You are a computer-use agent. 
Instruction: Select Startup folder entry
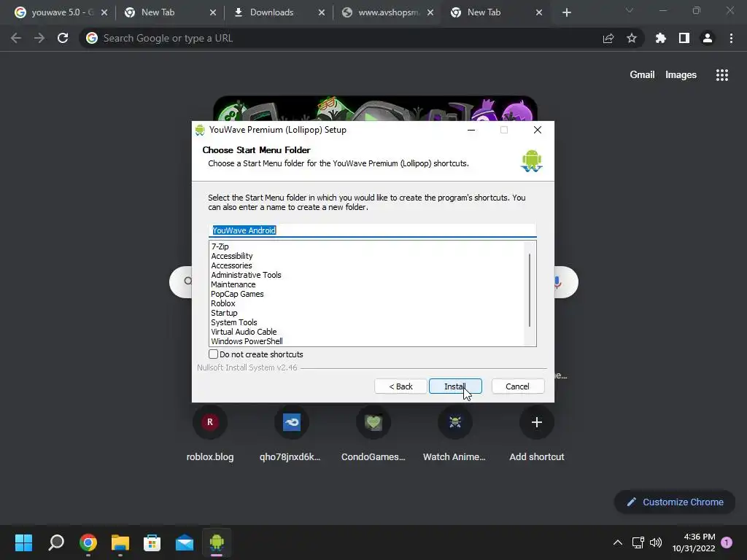click(x=224, y=313)
